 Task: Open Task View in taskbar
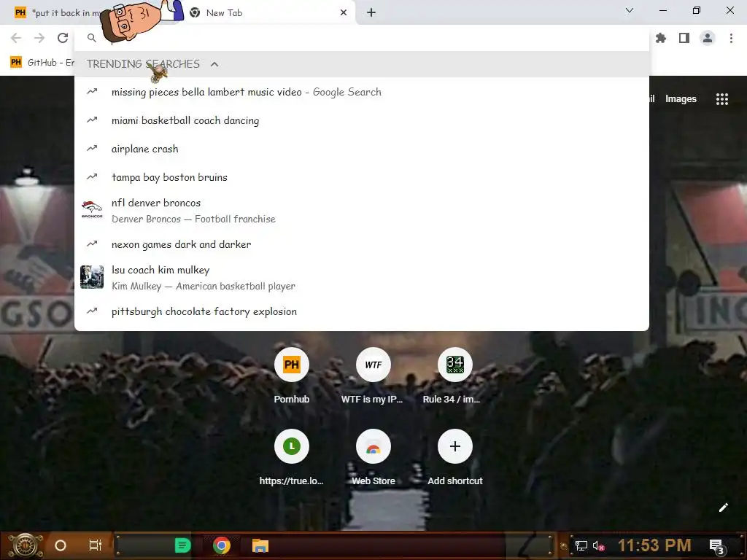96,545
